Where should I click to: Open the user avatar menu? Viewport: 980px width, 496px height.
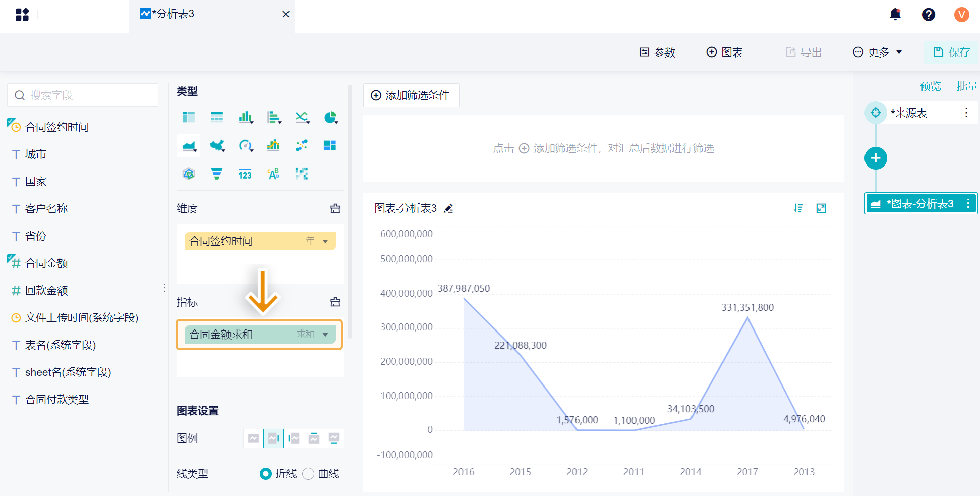962,14
